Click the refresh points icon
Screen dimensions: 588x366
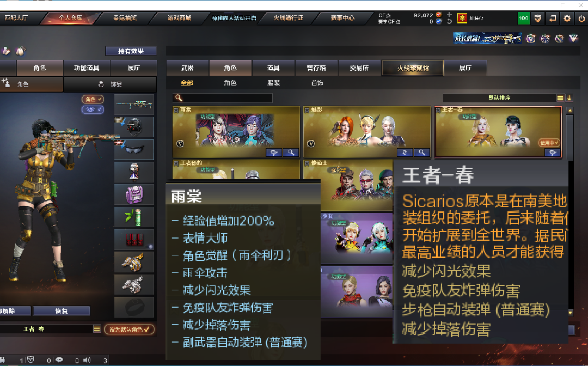click(449, 21)
